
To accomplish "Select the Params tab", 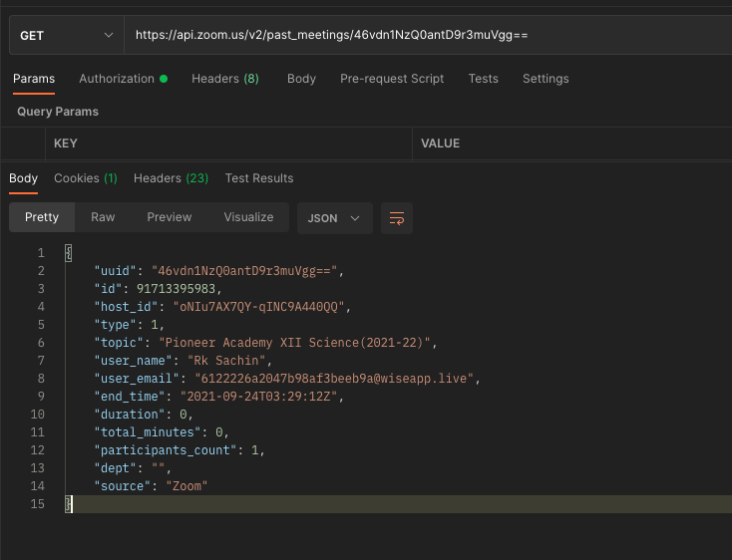I will [34, 79].
